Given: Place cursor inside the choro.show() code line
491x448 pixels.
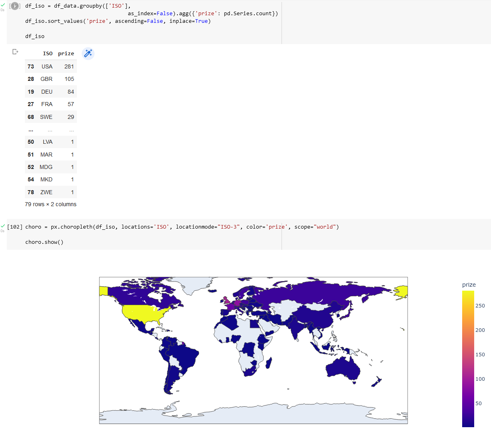Looking at the screenshot, I should (x=44, y=242).
